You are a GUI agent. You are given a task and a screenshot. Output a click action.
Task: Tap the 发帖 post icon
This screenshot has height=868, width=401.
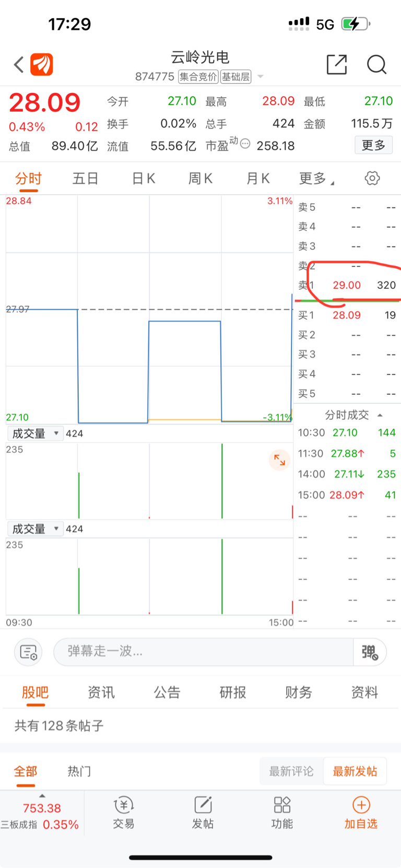pyautogui.click(x=203, y=813)
